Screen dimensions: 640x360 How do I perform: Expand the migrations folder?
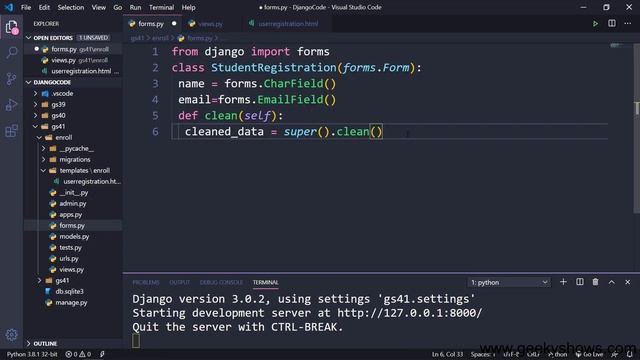coord(43,160)
